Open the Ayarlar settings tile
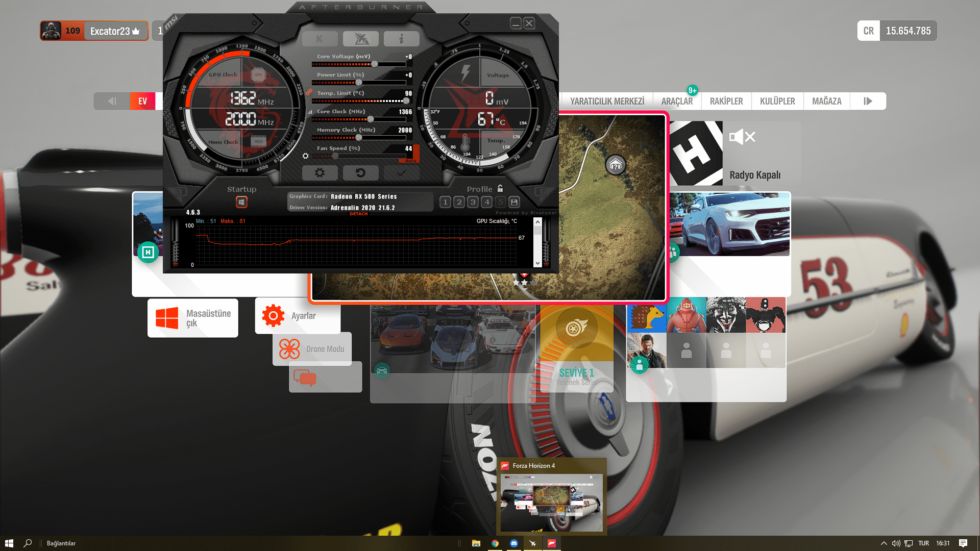The height and width of the screenshot is (551, 980). coord(298,316)
